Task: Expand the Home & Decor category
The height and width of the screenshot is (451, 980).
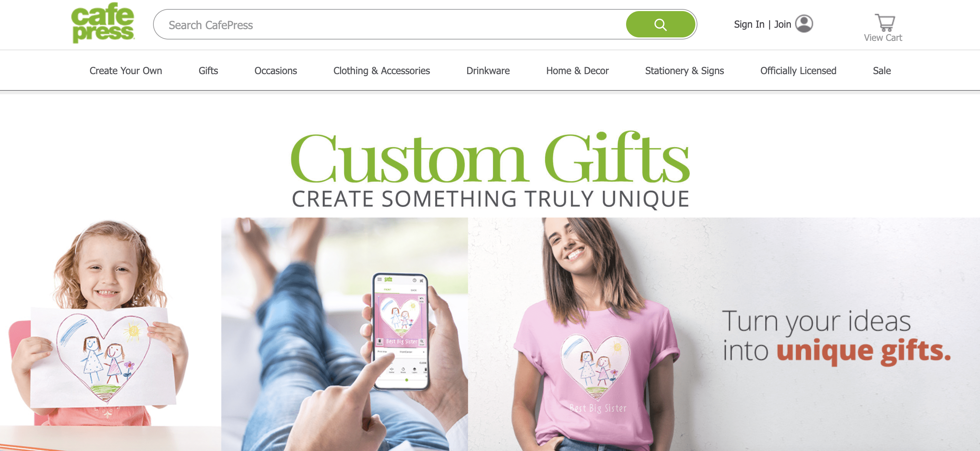Action: pos(577,69)
